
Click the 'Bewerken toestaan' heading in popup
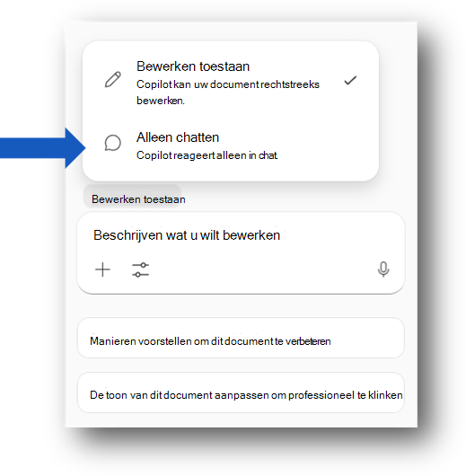point(193,66)
